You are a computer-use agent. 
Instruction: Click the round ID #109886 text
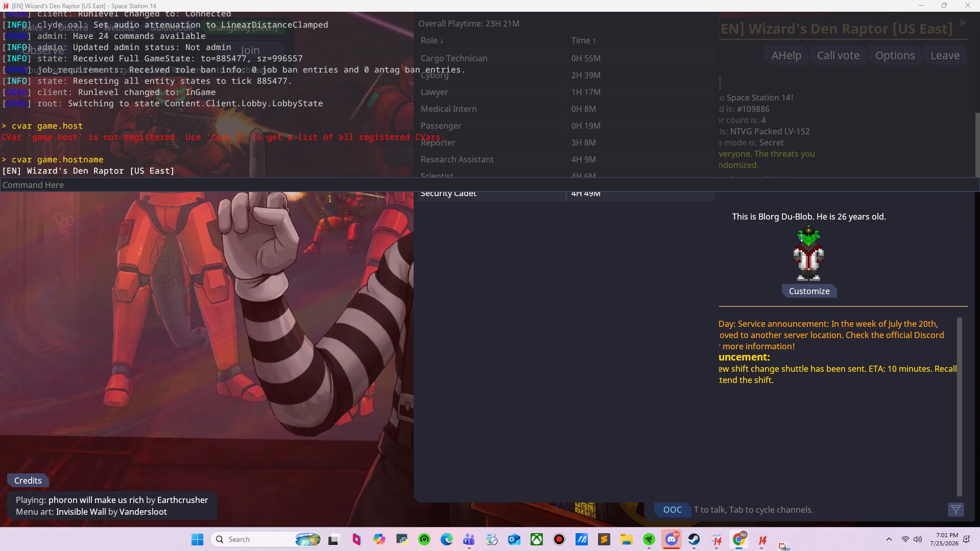[753, 109]
